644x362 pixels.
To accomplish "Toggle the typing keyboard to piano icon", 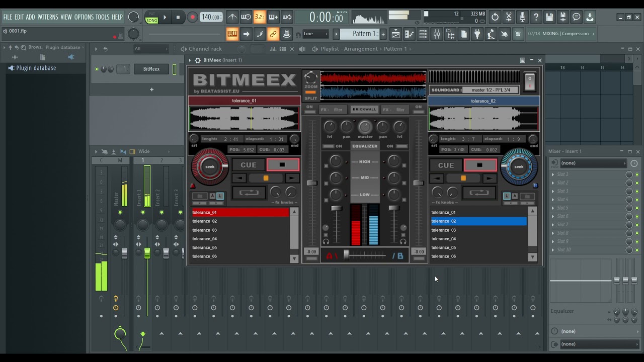I will click(232, 34).
